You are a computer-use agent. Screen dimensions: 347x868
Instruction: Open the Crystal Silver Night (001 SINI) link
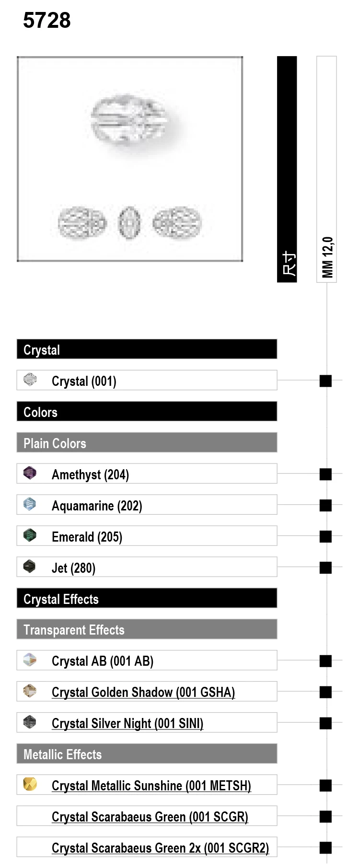pyautogui.click(x=127, y=723)
